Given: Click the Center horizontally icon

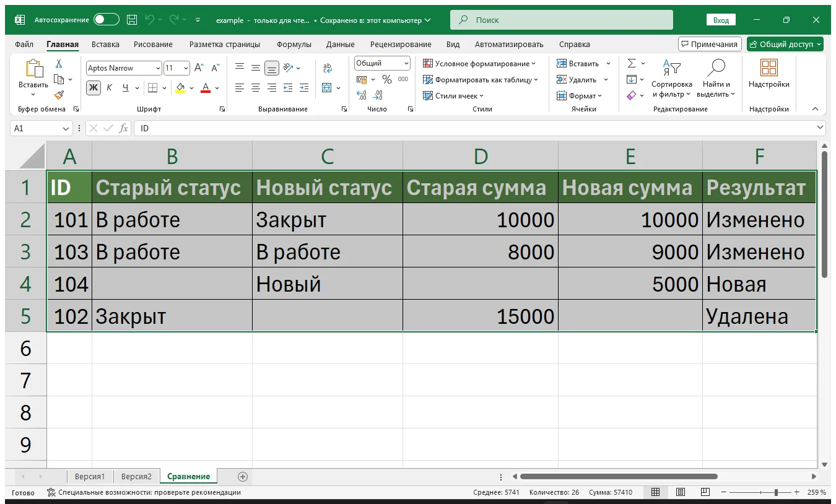Looking at the screenshot, I should click(x=256, y=88).
